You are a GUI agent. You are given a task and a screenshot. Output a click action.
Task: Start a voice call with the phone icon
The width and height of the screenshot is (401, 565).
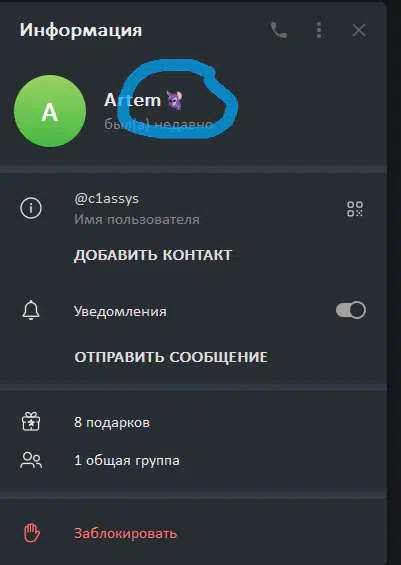(x=279, y=30)
